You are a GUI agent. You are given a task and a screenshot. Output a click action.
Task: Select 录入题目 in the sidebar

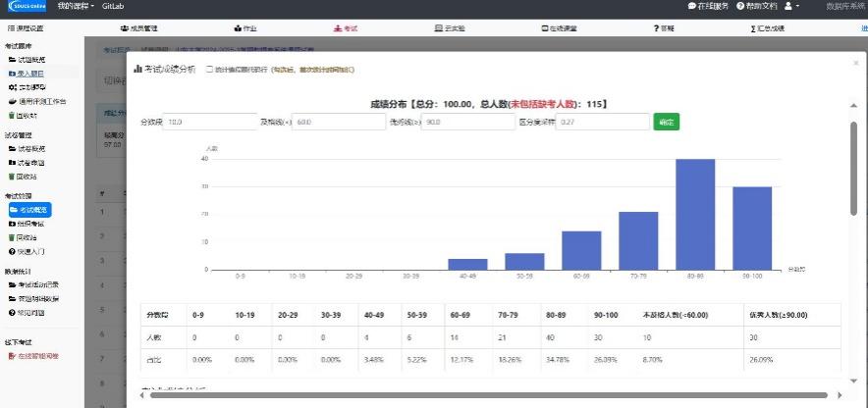click(29, 74)
